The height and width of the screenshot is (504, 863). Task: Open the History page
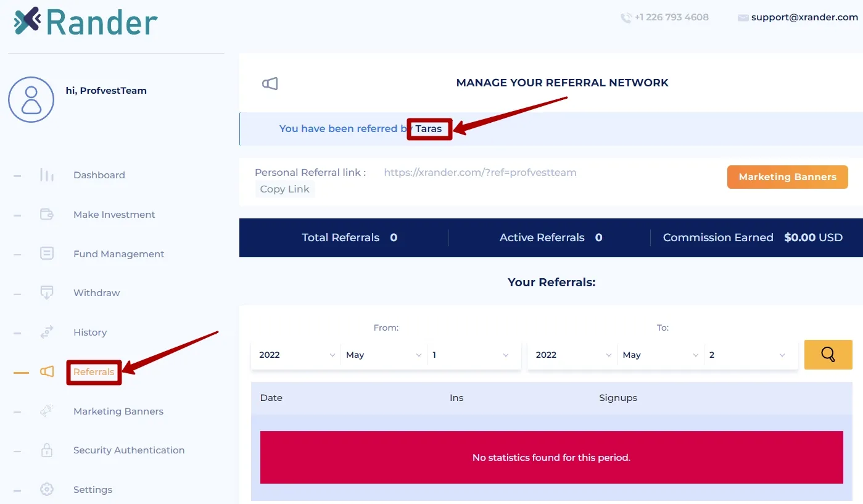(90, 333)
